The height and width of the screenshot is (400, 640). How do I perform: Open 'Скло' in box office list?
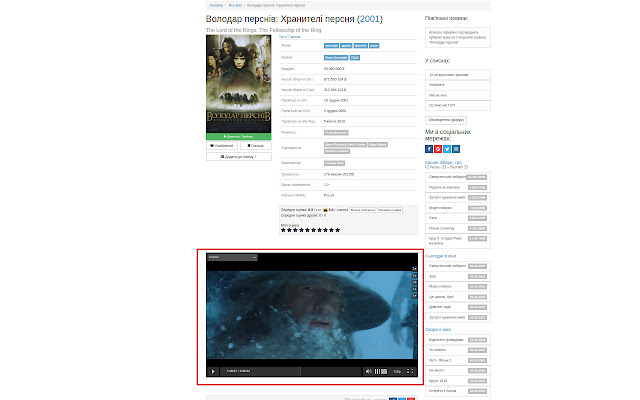pyautogui.click(x=458, y=218)
